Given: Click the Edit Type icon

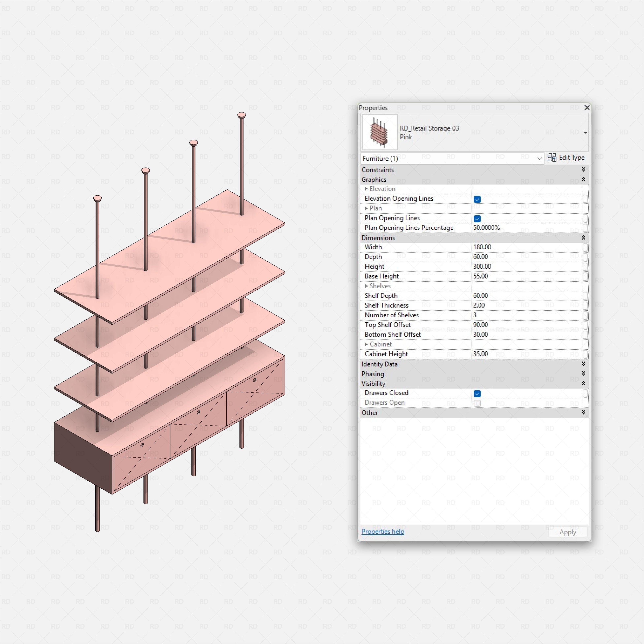Looking at the screenshot, I should tap(552, 158).
